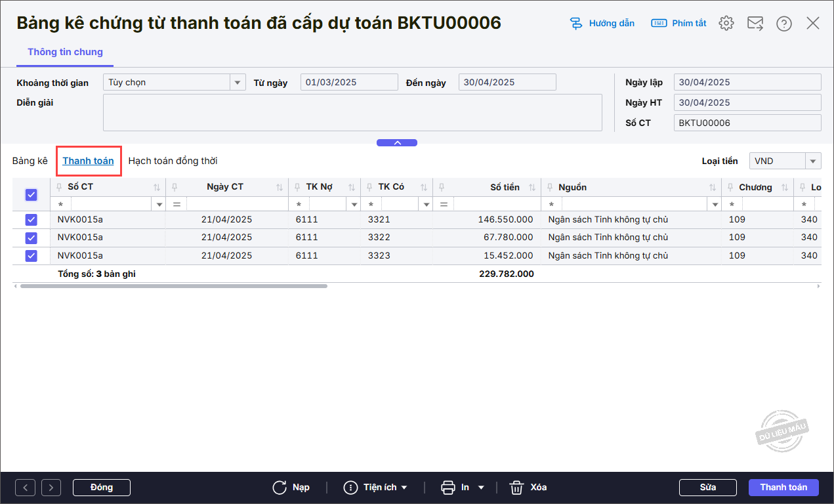Click the Sửa button
Screen dimensions: 834x504
[x=707, y=488]
